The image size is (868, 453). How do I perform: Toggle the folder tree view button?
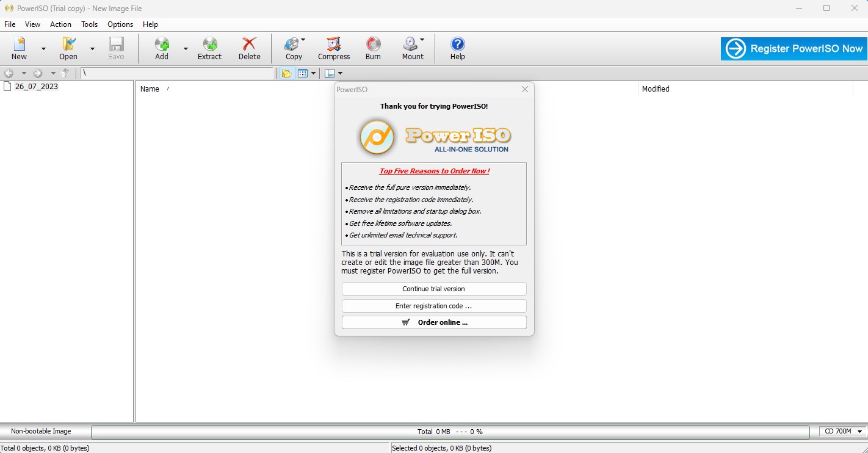point(286,73)
